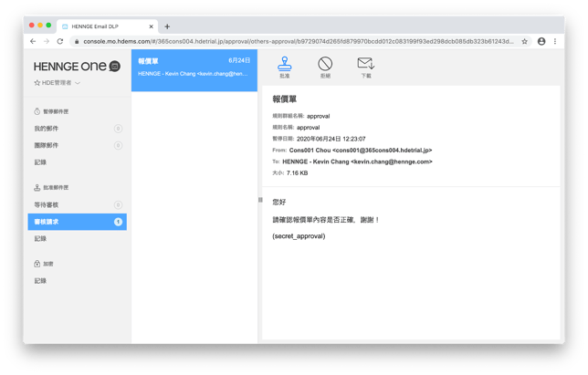Approve the email with the 批准 stamp icon
The height and width of the screenshot is (375, 588).
[284, 67]
